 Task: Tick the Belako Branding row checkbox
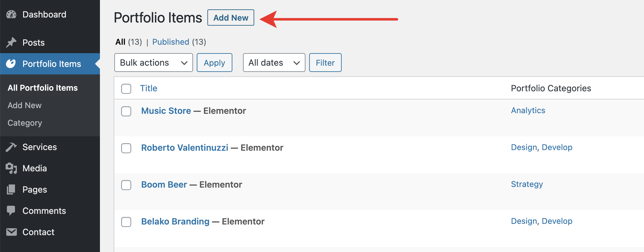point(126,222)
